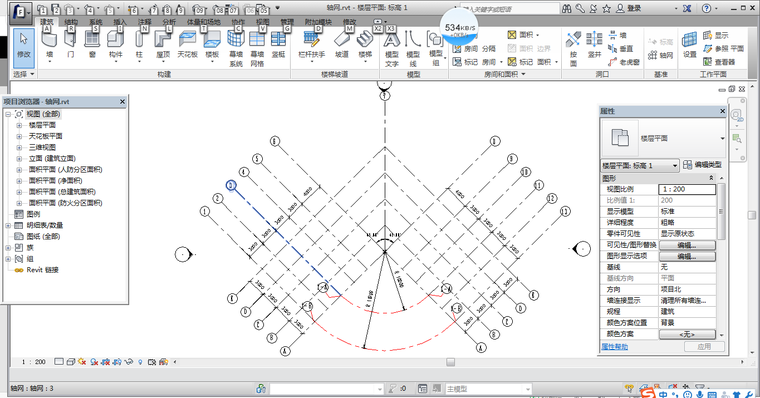Click the 查看器 work plane viewer
The height and width of the screenshot is (398, 760).
(x=719, y=62)
